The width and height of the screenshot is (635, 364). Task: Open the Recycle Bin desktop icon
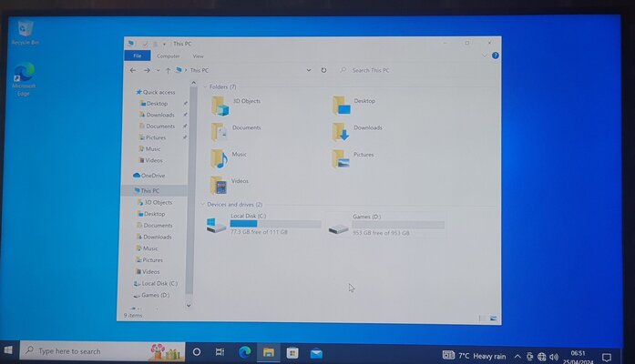(x=26, y=33)
